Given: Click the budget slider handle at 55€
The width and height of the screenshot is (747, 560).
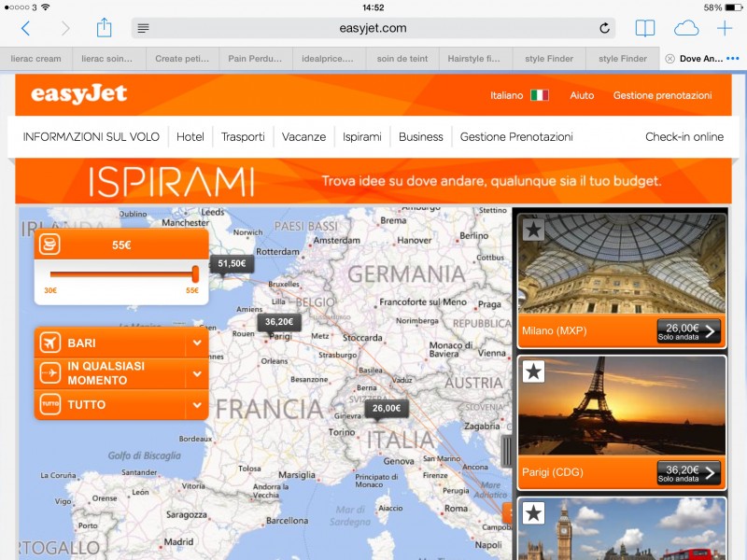Looking at the screenshot, I should [x=195, y=273].
